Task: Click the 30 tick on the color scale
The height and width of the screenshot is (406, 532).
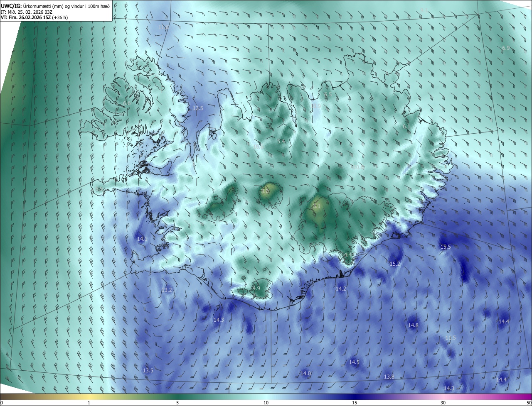Action: (443, 403)
